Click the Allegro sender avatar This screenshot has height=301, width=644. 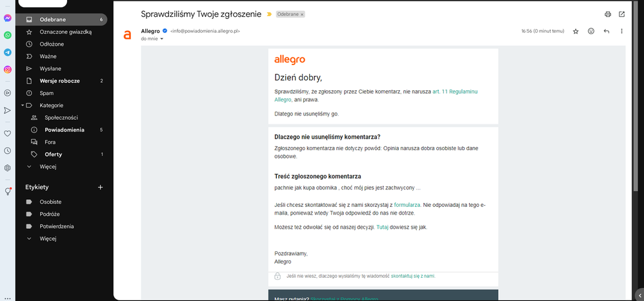[127, 35]
